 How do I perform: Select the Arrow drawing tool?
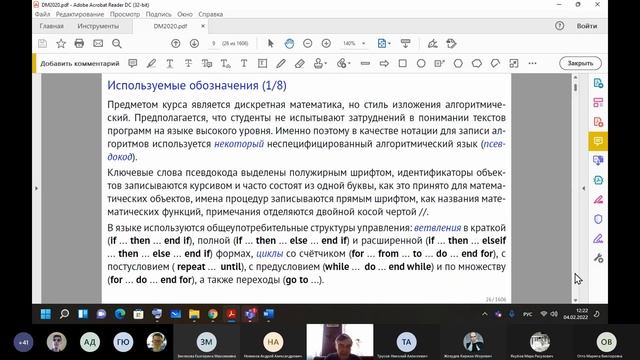click(384, 63)
